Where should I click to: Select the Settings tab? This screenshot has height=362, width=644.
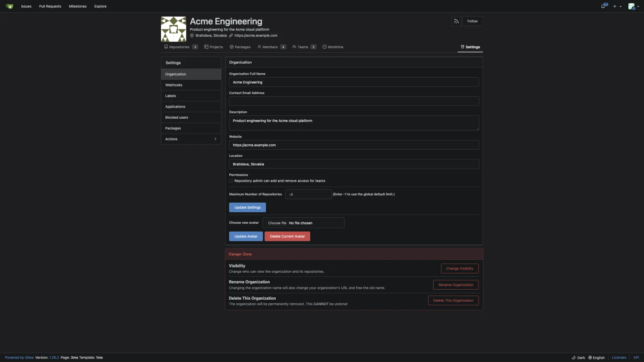tap(470, 47)
